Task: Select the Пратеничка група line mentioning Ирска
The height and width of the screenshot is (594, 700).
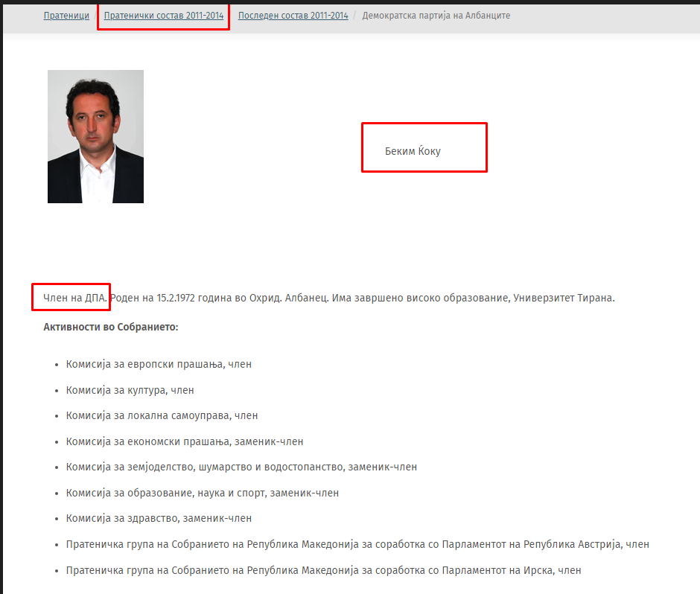Action: pyautogui.click(x=324, y=570)
